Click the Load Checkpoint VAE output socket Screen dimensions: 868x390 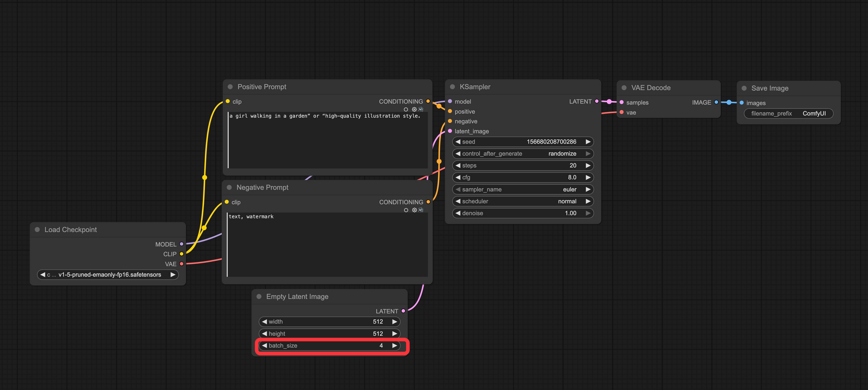pos(181,264)
